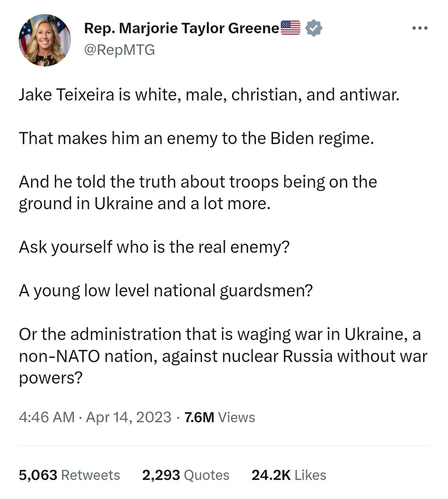Open Rep. Marjorie Taylor Greene's profile name
Viewport: 448px width, 499px height.
[182, 28]
